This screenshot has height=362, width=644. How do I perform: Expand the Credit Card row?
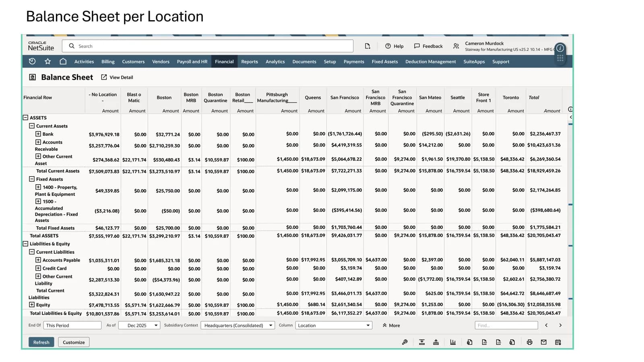(x=38, y=268)
